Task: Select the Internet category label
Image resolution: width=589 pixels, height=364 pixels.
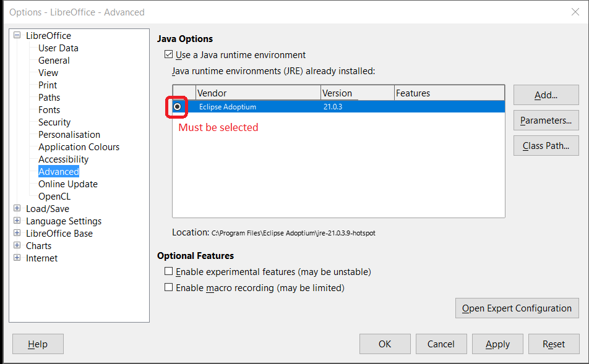Action: tap(41, 258)
